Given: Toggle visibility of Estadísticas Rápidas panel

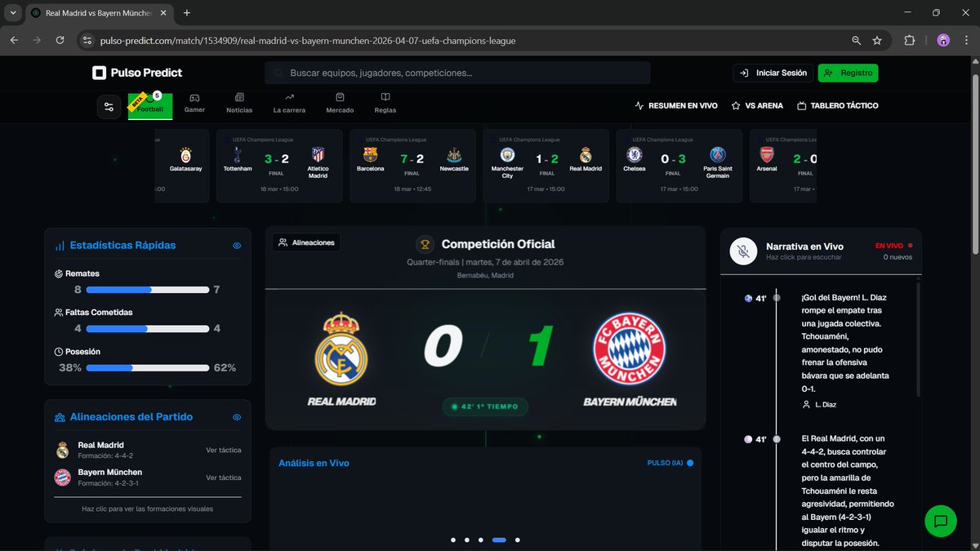Looking at the screenshot, I should [x=236, y=245].
